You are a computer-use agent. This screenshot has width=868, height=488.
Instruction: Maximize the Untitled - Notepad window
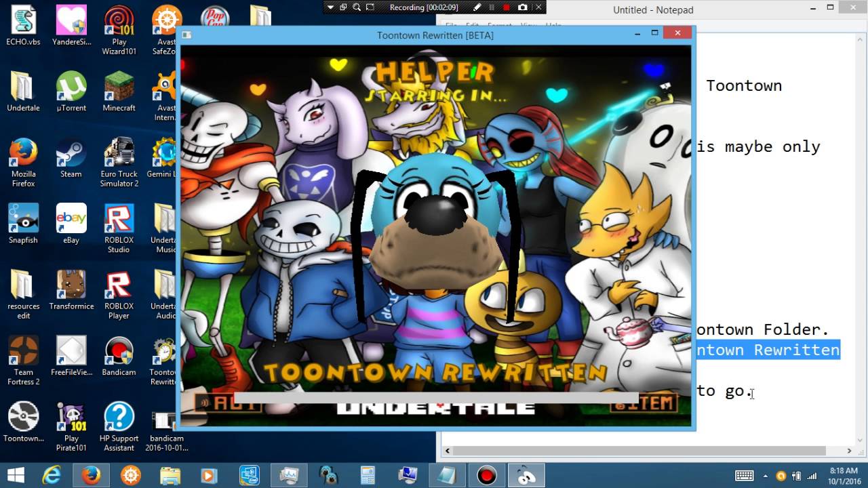(830, 7)
